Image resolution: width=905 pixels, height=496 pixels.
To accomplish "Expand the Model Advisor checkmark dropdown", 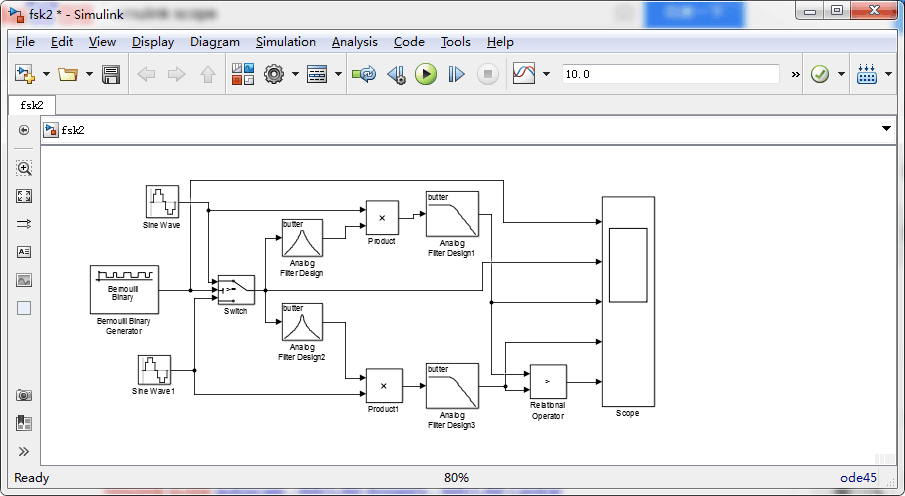I will click(x=841, y=74).
